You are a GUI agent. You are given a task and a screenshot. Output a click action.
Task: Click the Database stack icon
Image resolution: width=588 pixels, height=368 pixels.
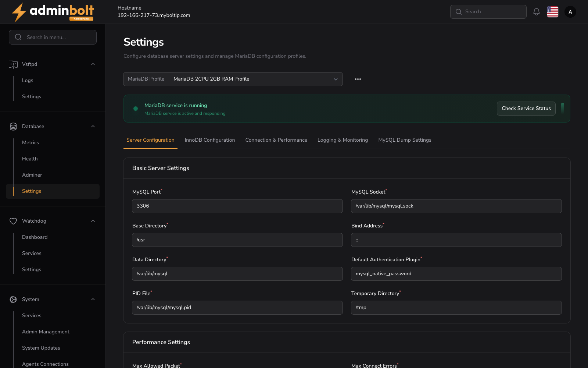tap(13, 127)
